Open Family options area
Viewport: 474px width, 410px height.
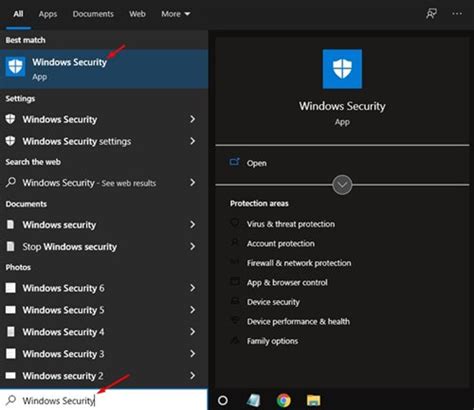[x=272, y=341]
